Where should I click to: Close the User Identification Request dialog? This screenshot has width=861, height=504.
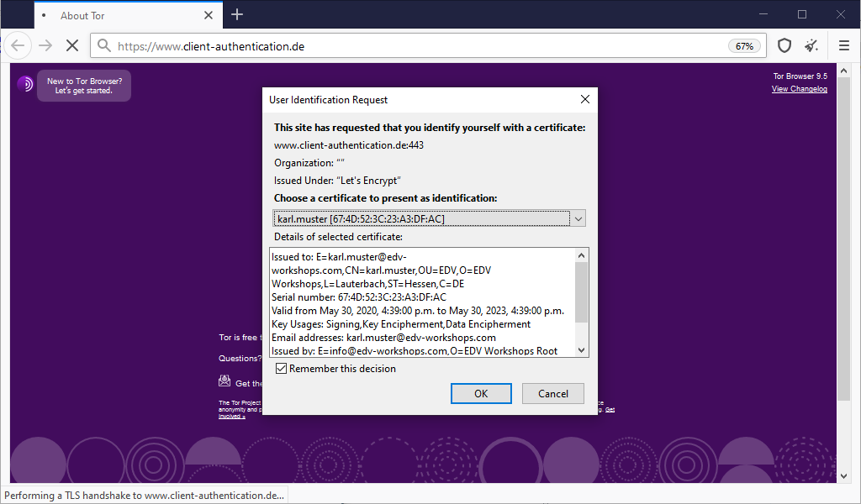click(x=585, y=99)
